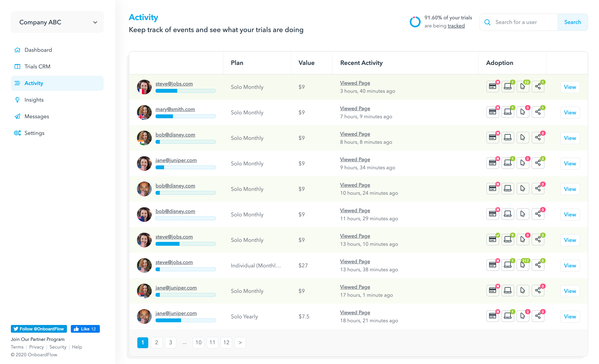Click Follow @OnboardFlow Twitter button
Screen dimensions: 599x364
point(39,329)
